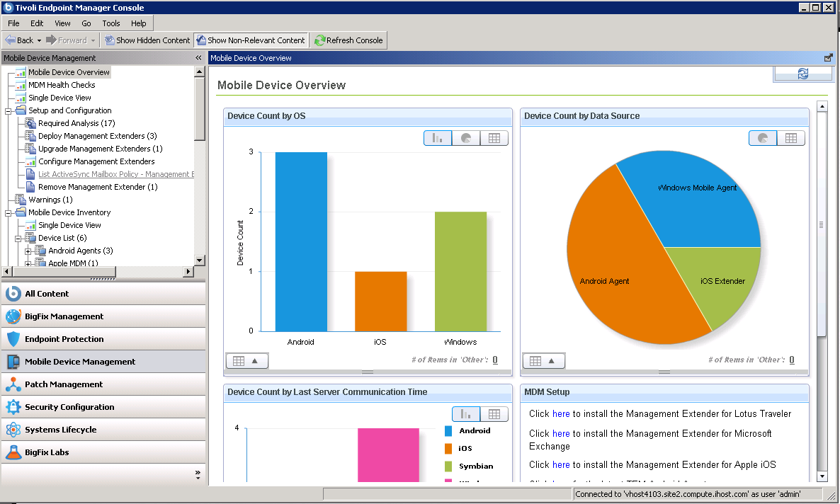Collapse the Setup and Configuration tree node

(x=8, y=111)
